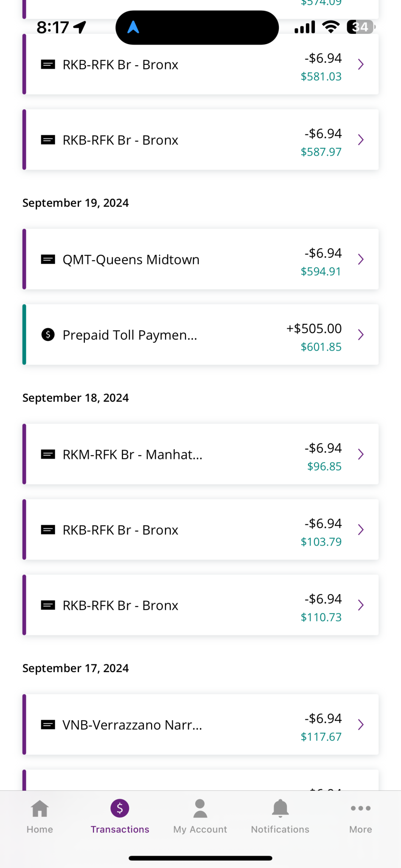
Task: Expand the QMT-Queens Midtown transaction chevron
Action: (361, 259)
